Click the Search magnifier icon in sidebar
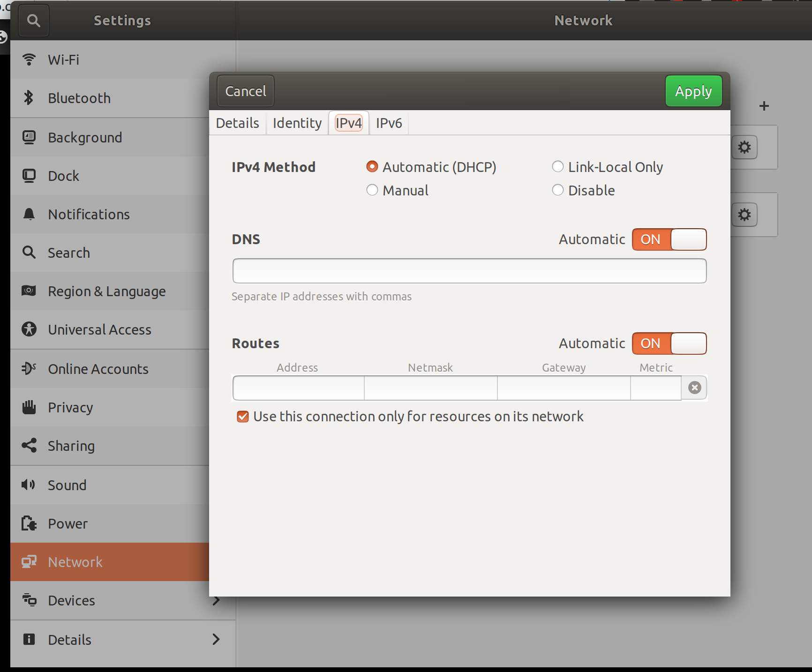Image resolution: width=812 pixels, height=672 pixels. pos(29,253)
